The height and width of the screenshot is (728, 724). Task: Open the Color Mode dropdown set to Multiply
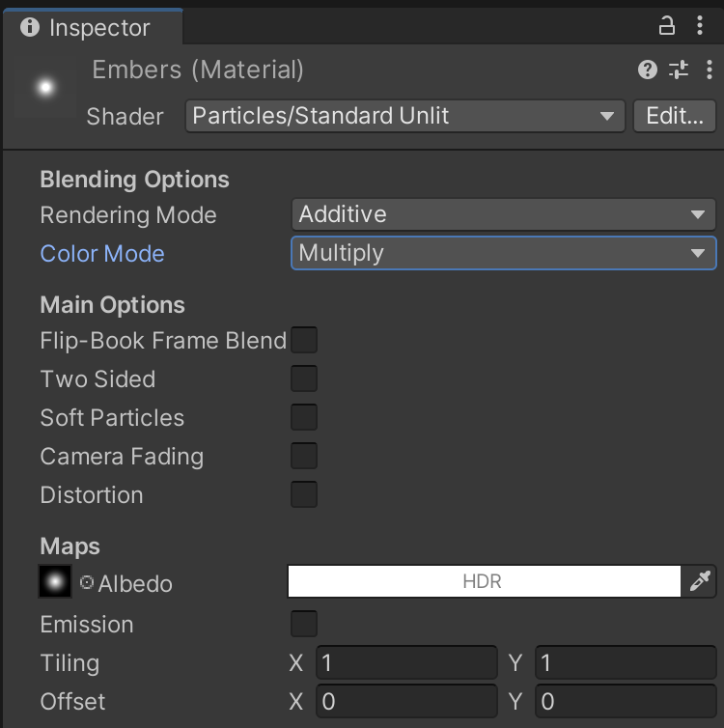(x=503, y=253)
